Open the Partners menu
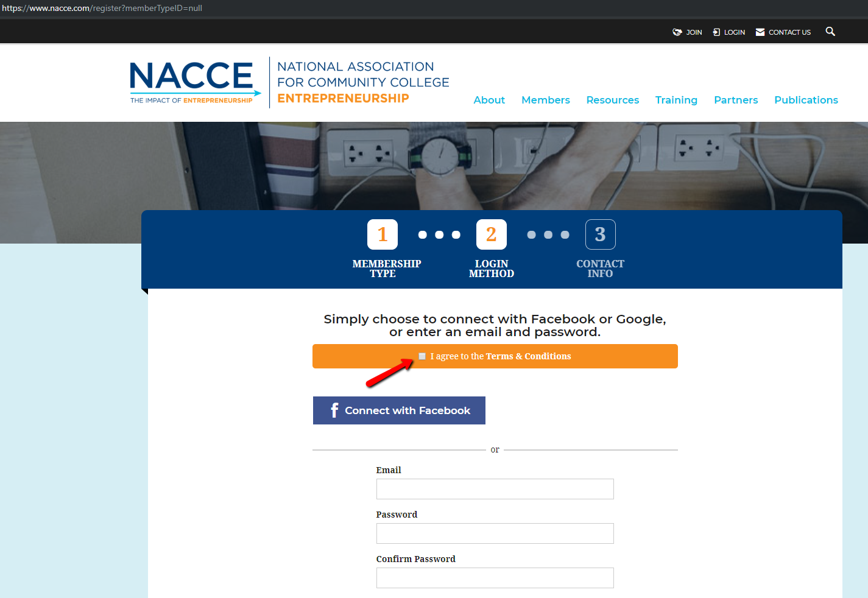The image size is (868, 598). (736, 100)
